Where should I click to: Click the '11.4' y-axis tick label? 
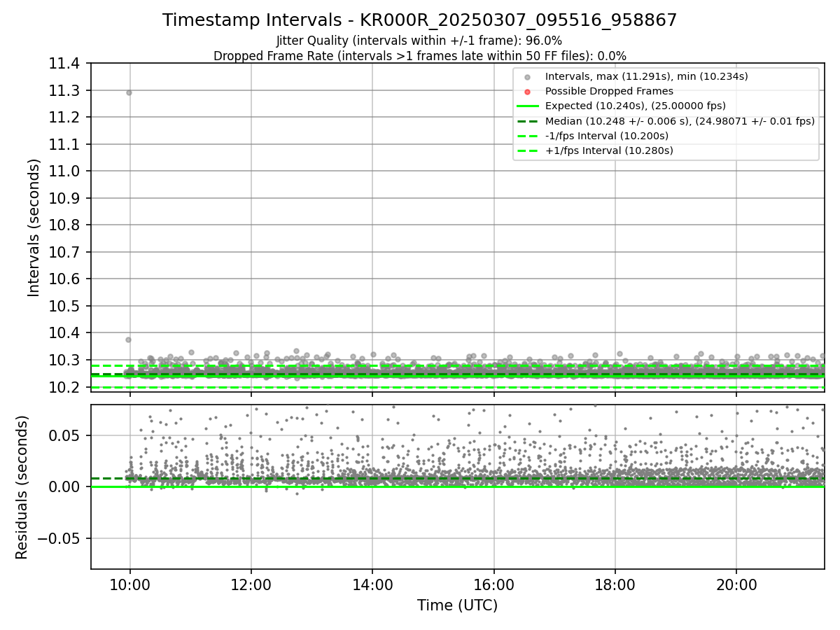point(66,64)
